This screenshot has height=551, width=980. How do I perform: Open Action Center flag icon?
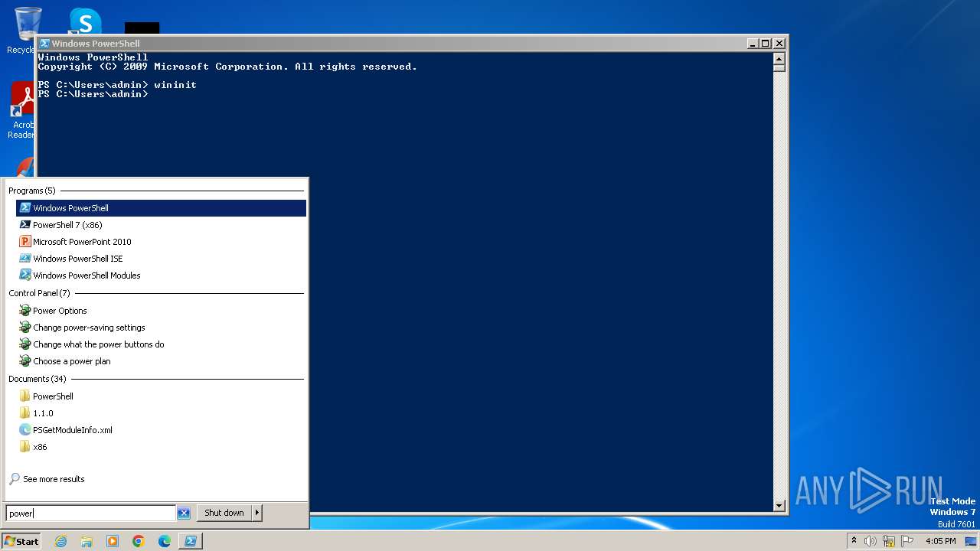(907, 541)
